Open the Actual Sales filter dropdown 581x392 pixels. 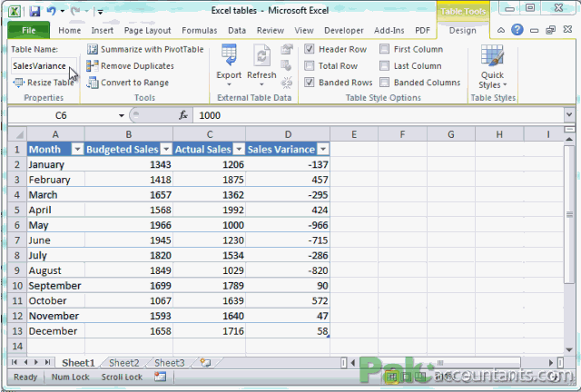239,150
